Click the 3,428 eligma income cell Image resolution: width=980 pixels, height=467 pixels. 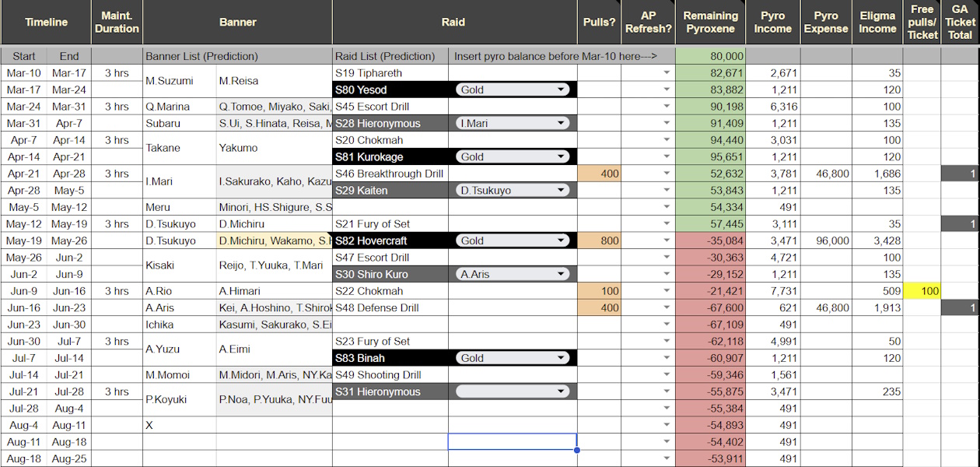877,241
